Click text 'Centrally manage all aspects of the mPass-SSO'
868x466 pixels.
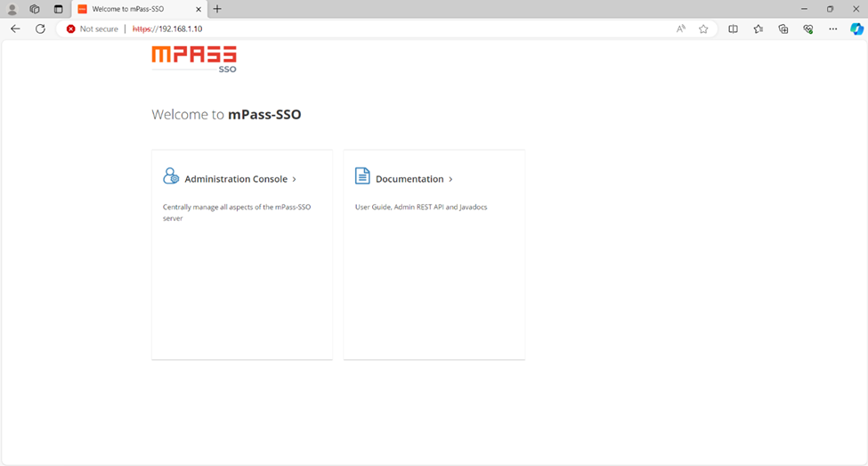[x=237, y=208]
